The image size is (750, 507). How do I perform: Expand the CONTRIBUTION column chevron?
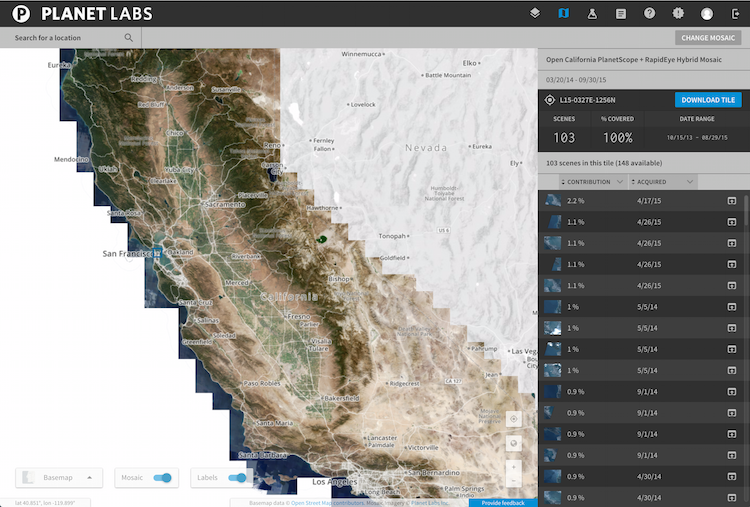[620, 182]
